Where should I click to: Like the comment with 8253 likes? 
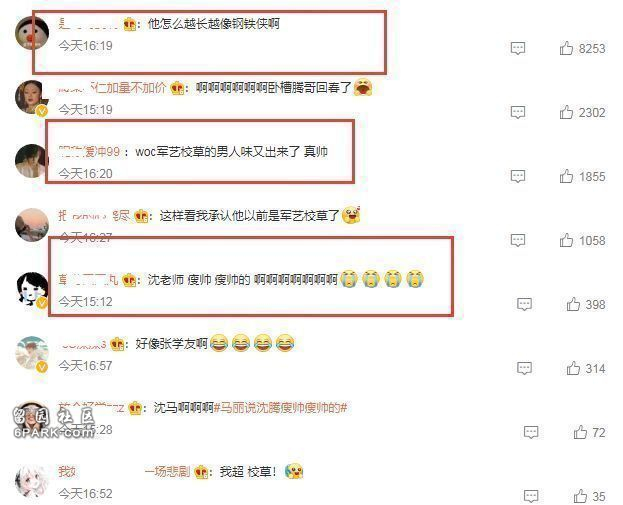(566, 48)
